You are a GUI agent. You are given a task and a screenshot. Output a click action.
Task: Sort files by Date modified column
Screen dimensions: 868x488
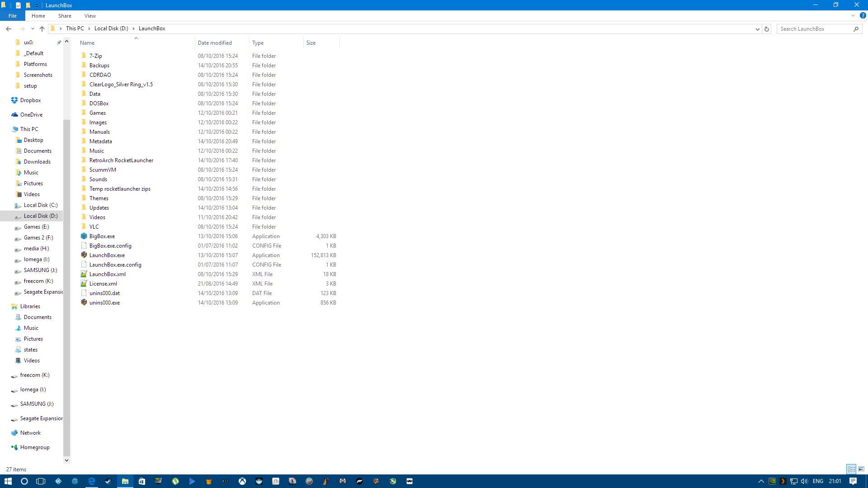coord(222,43)
